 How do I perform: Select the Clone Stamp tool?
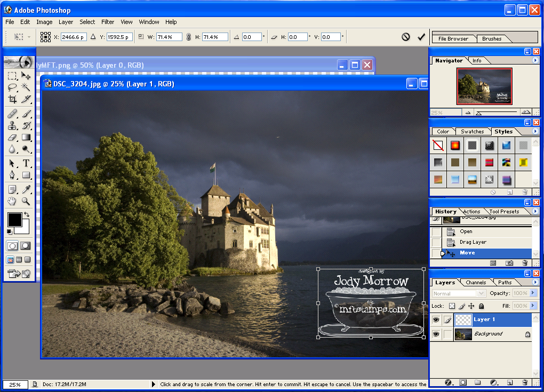coord(12,125)
